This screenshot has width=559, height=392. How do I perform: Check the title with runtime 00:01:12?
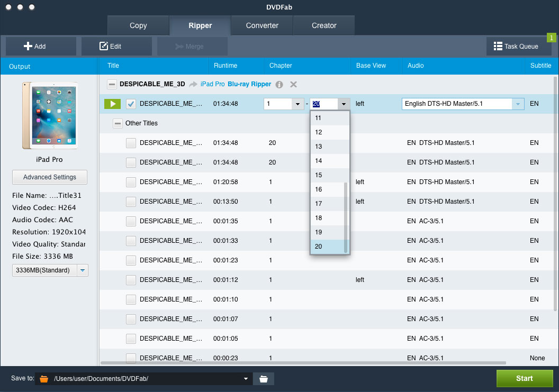(x=131, y=280)
